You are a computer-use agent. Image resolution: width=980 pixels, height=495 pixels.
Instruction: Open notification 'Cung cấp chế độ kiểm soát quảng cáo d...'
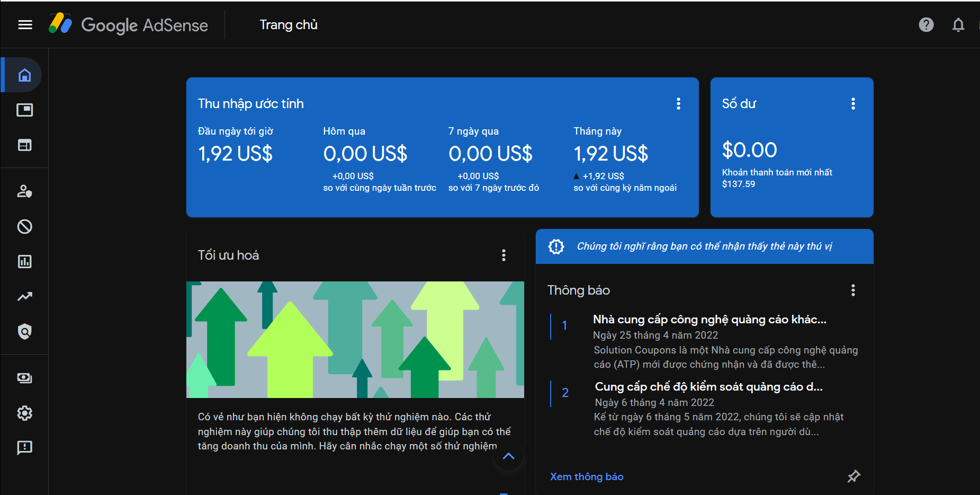pos(708,387)
